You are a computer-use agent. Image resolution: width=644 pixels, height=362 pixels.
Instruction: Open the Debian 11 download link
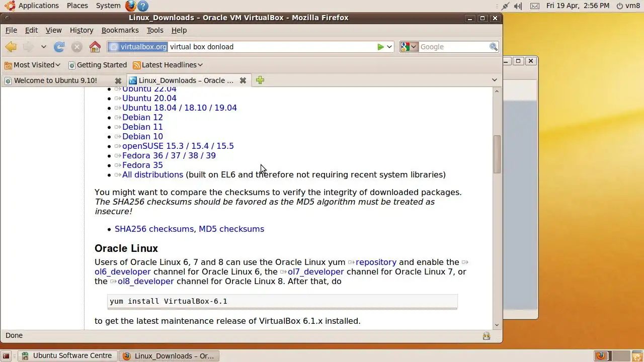[x=142, y=127]
